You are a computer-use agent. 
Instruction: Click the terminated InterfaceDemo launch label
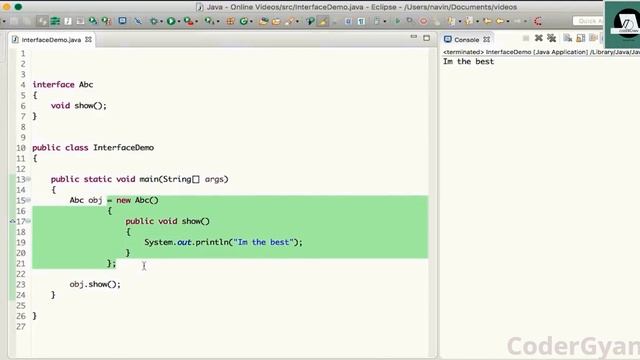pos(541,52)
